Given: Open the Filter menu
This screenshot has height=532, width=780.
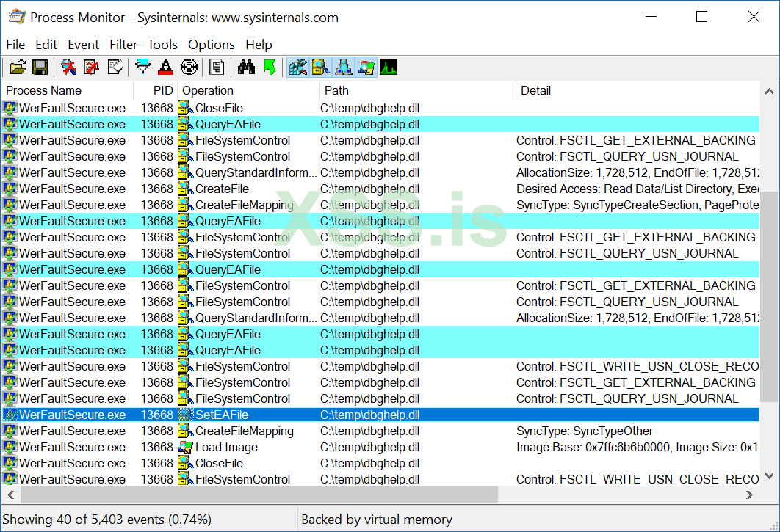Looking at the screenshot, I should pos(123,45).
